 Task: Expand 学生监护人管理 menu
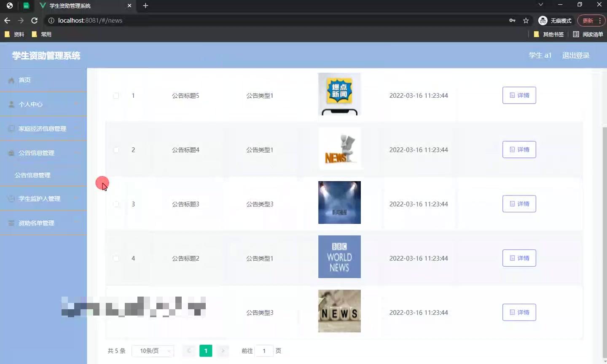43,198
